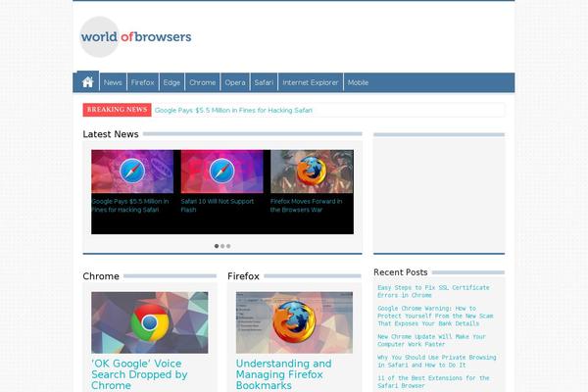Select the third slider pagination dot
Viewport: 588px width, 392px height.
(228, 246)
